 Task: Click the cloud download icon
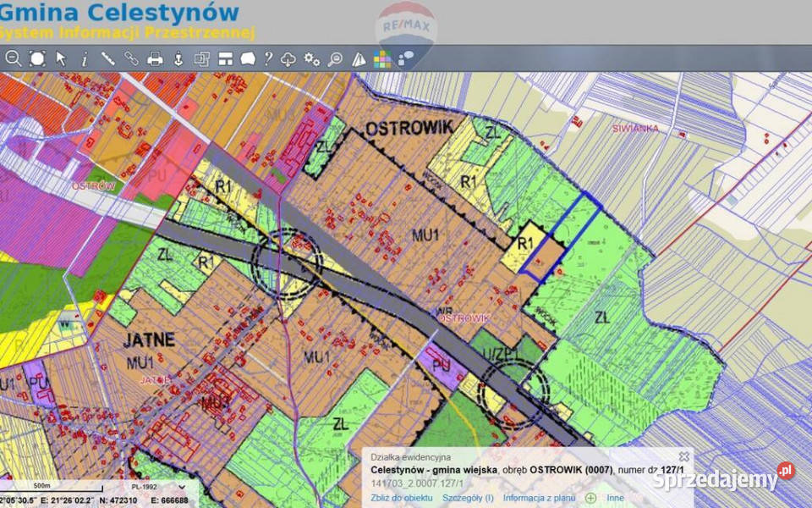[x=288, y=58]
